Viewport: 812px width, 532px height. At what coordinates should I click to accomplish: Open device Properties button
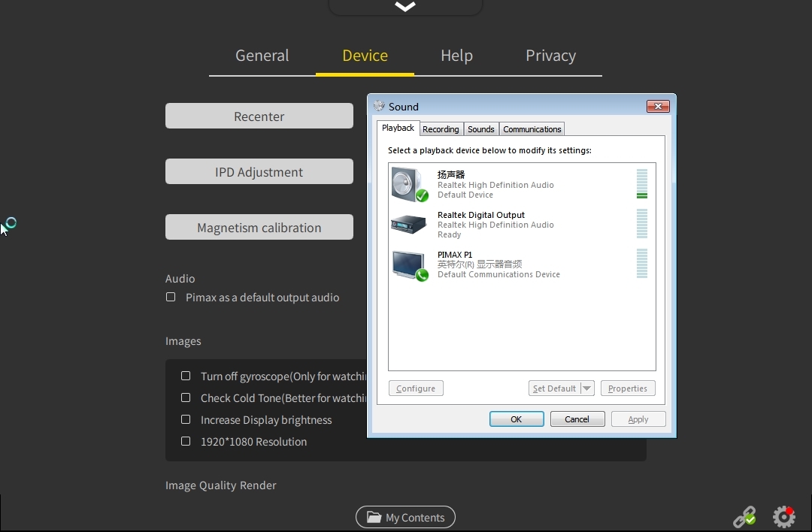coord(628,388)
